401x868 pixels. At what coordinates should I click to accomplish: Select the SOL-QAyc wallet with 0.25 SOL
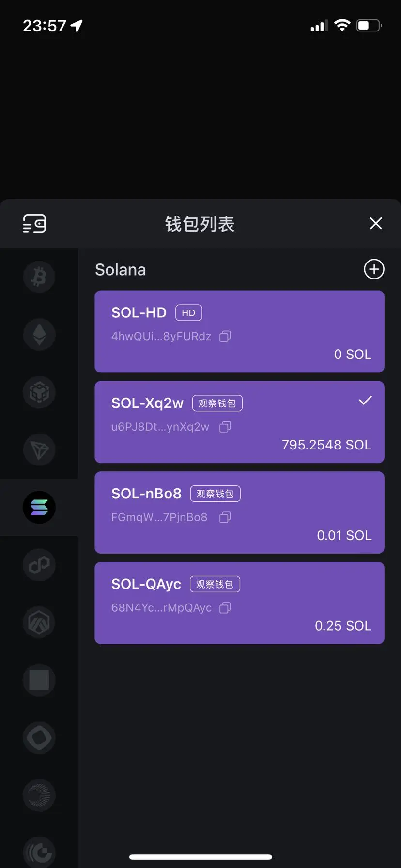tap(239, 603)
